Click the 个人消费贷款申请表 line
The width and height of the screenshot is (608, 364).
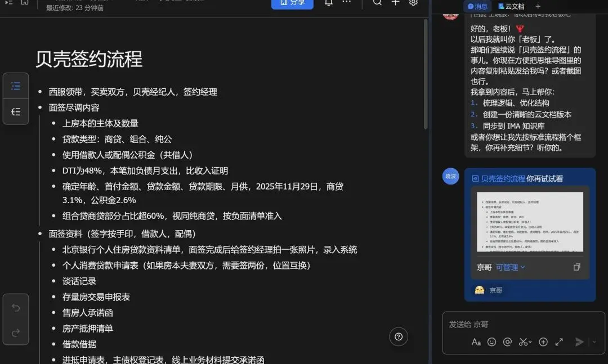click(186, 266)
